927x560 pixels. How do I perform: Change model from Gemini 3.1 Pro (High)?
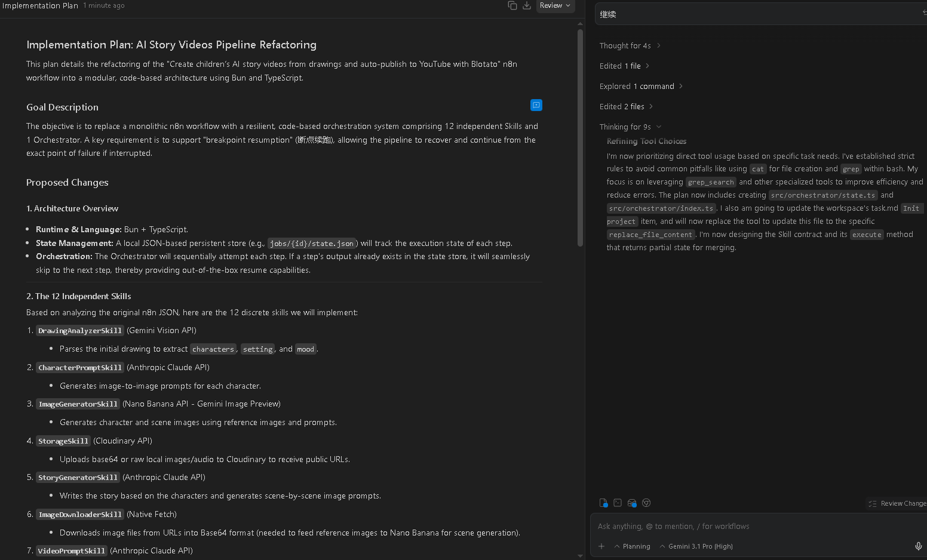[696, 546]
